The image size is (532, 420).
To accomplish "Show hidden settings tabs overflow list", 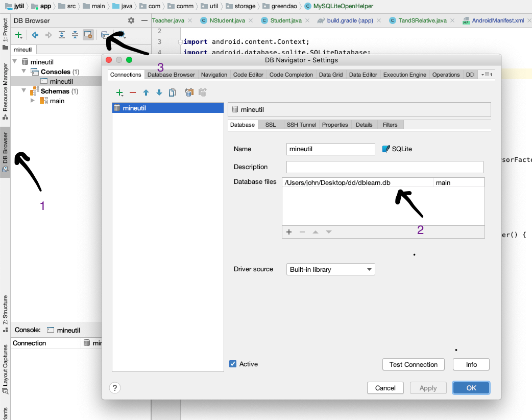I will [x=486, y=75].
